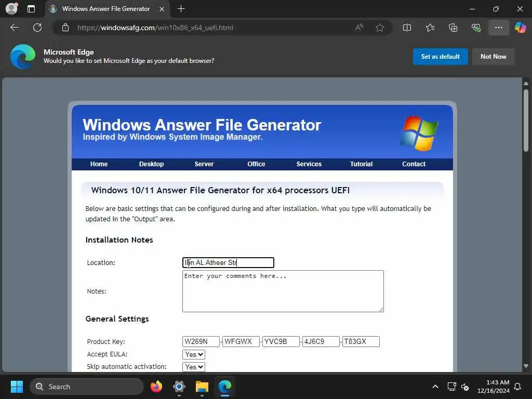Expand the Accept EULA dropdown
This screenshot has width=532, height=399.
pos(194,354)
